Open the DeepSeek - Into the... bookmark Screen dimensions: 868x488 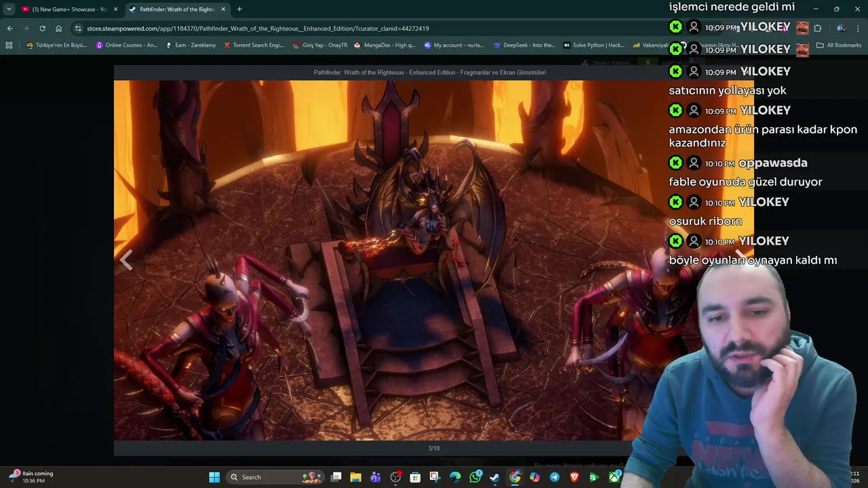pyautogui.click(x=524, y=45)
